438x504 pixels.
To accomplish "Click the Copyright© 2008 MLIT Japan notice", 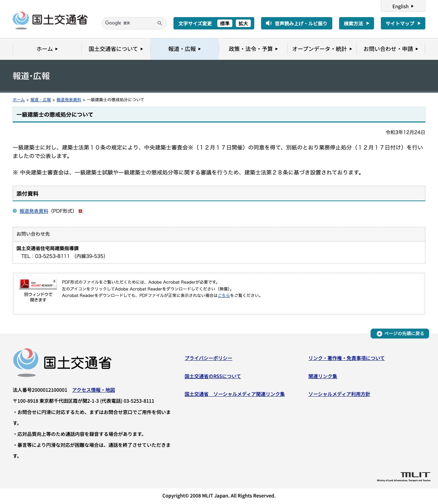I will coord(219,496).
